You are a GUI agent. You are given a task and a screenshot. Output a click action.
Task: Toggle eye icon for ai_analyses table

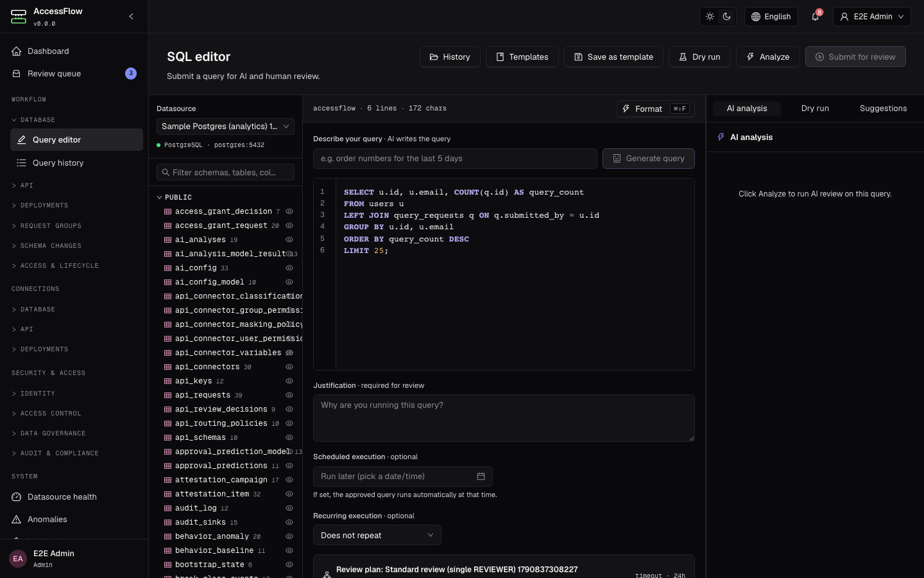[289, 240]
